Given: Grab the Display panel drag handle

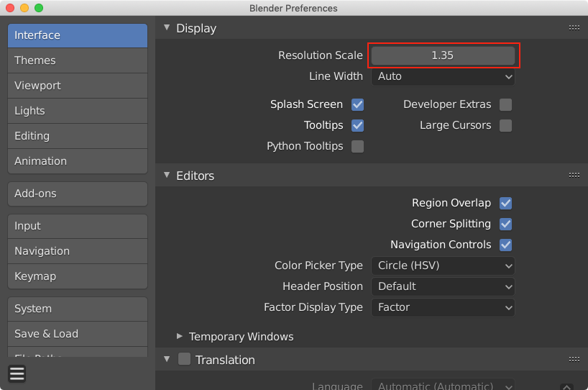Looking at the screenshot, I should (574, 28).
